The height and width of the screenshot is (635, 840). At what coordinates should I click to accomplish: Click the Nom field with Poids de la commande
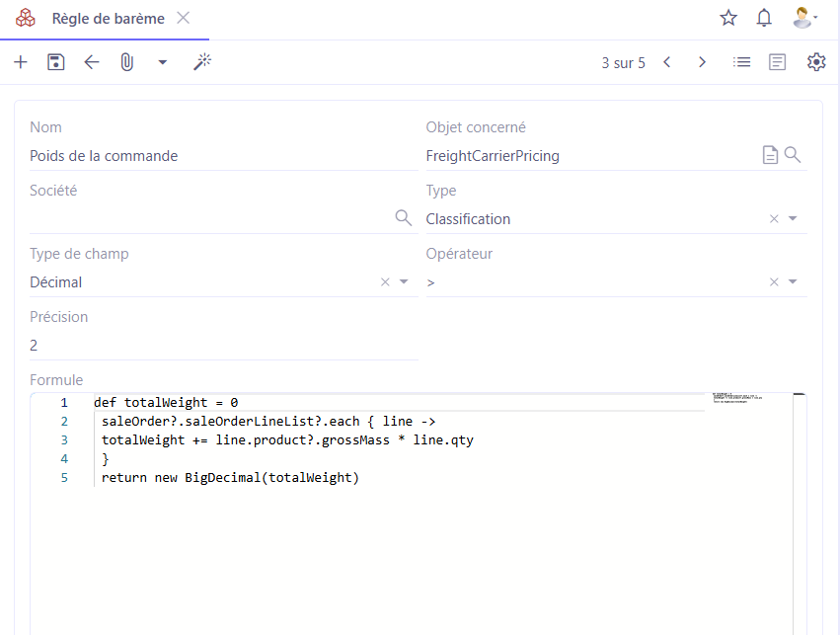(222, 156)
